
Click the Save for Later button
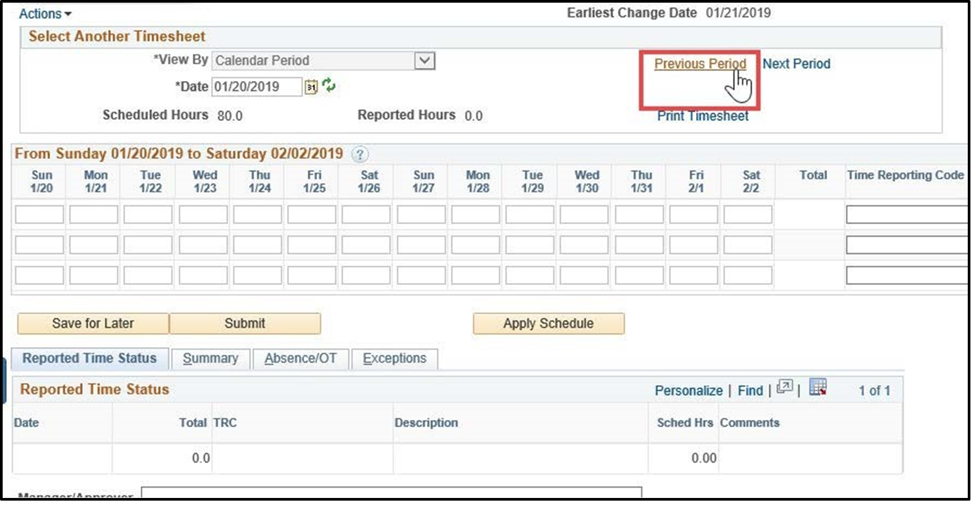click(x=92, y=323)
